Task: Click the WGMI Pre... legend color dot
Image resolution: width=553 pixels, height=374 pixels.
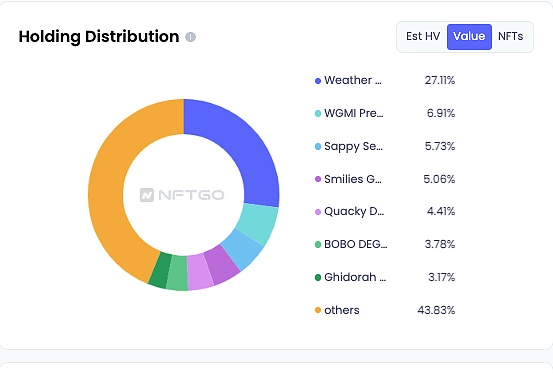Action: tap(318, 114)
